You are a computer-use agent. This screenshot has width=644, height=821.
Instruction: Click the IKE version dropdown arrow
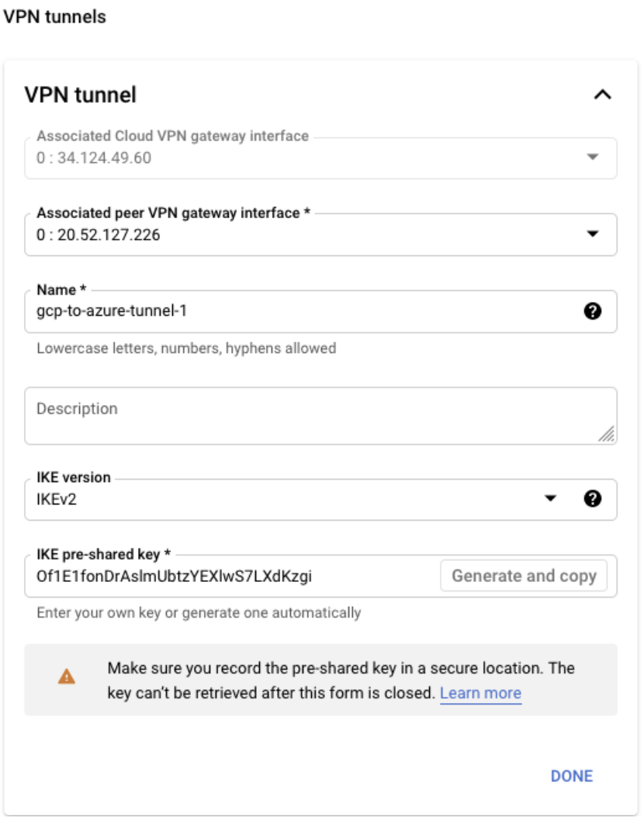click(x=550, y=499)
